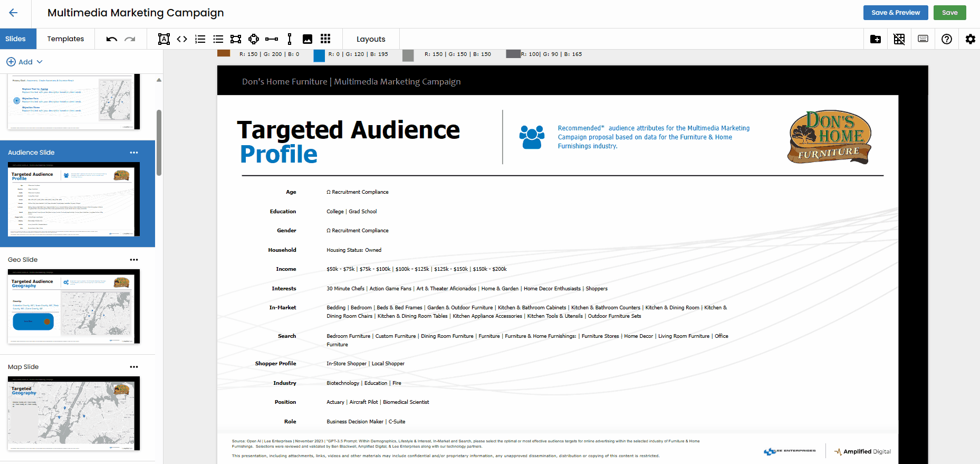Viewport: 980px width, 464px height.
Task: Click the add folder icon
Action: click(876, 39)
